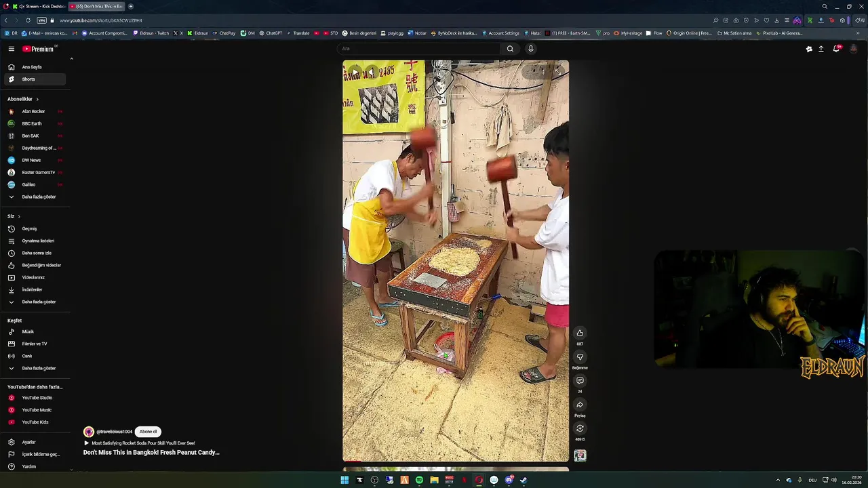Open Ben SAK channel subscription
The height and width of the screenshot is (488, 868).
point(33,136)
